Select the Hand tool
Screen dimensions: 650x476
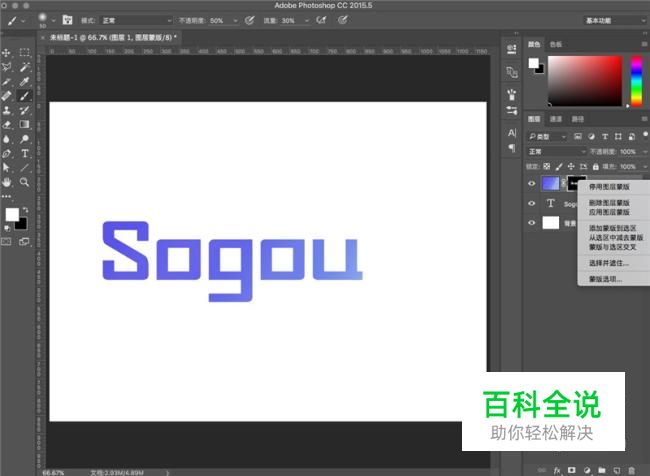click(x=6, y=182)
